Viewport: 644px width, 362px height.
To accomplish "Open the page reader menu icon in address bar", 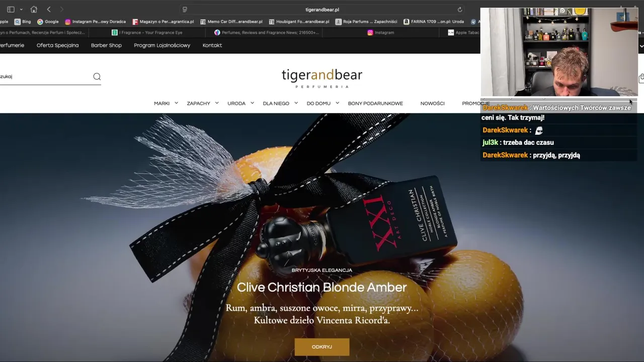I will 185,10.
